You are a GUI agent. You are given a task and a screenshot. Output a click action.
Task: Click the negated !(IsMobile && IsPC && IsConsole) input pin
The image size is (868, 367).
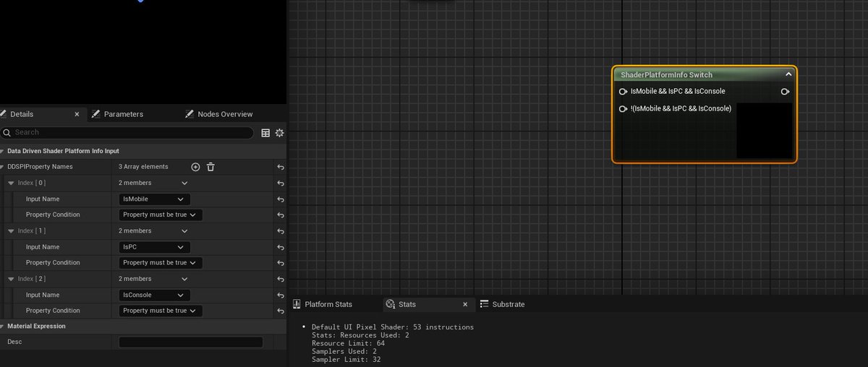[x=623, y=109]
